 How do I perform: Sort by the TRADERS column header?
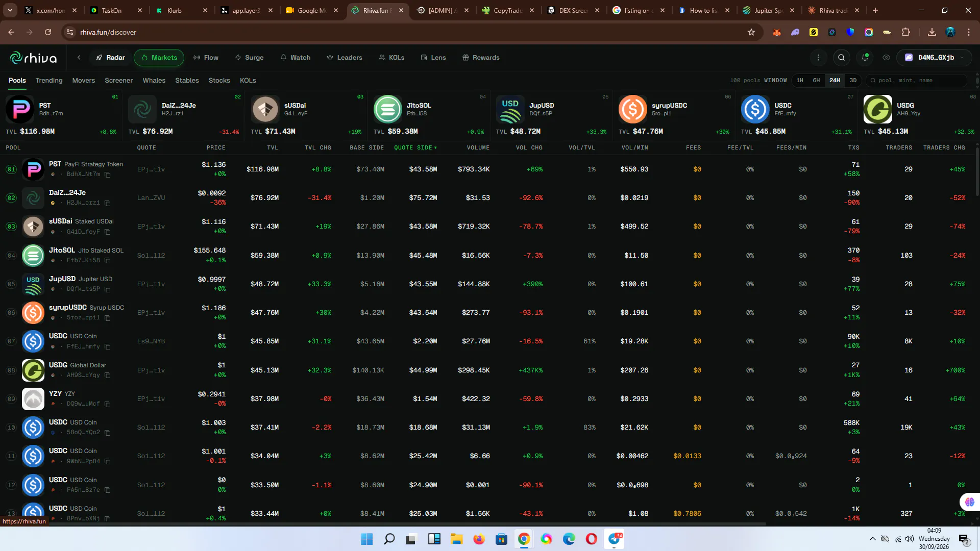[899, 148]
